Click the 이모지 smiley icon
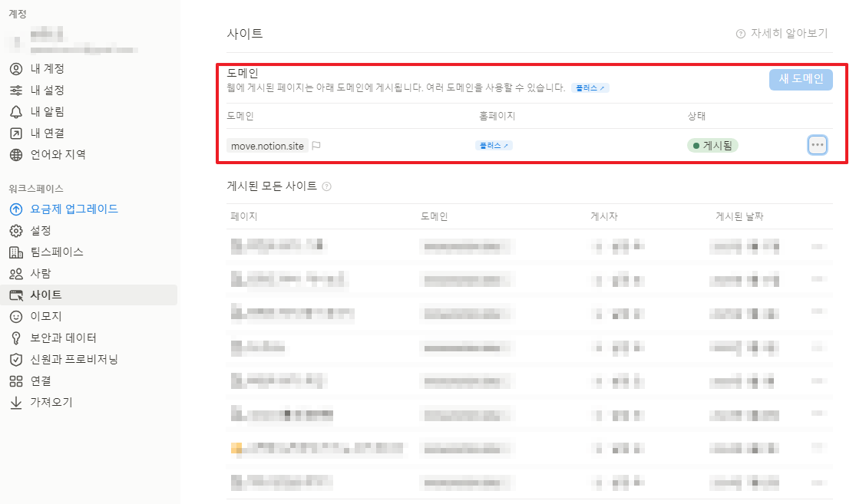The height and width of the screenshot is (504, 856). tap(16, 316)
